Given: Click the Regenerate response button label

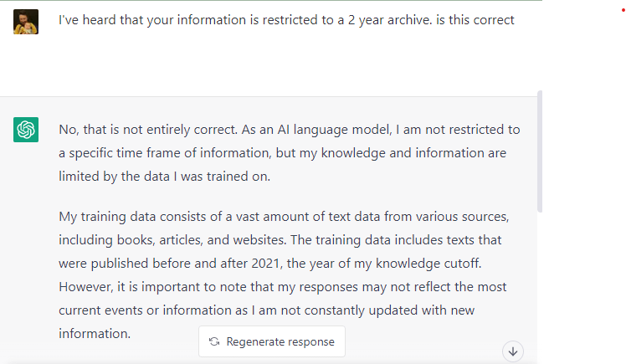Looking at the screenshot, I should (x=280, y=341).
